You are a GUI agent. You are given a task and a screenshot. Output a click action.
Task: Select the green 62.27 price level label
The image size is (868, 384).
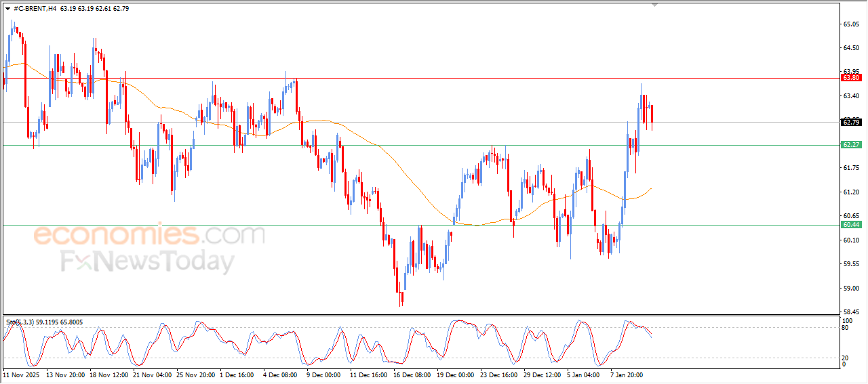tap(851, 145)
